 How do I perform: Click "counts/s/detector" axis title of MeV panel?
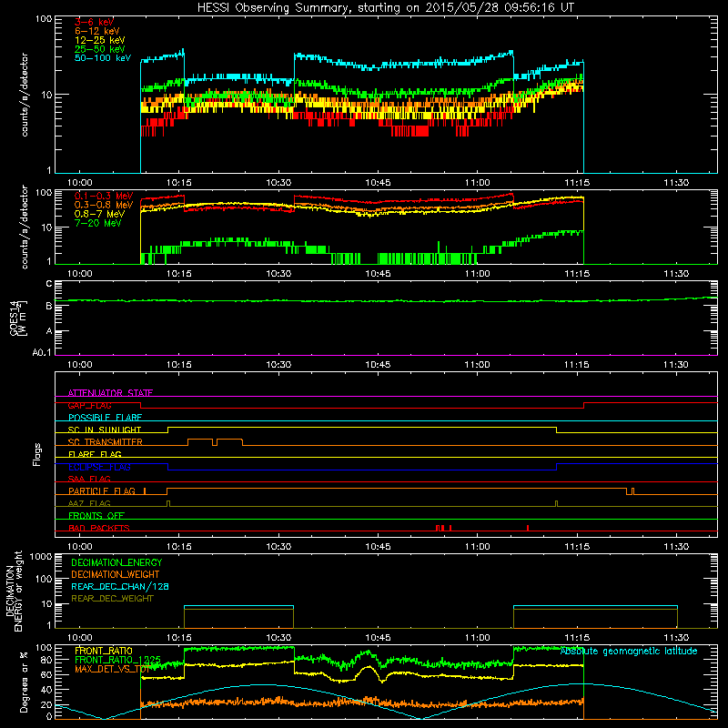click(x=25, y=227)
